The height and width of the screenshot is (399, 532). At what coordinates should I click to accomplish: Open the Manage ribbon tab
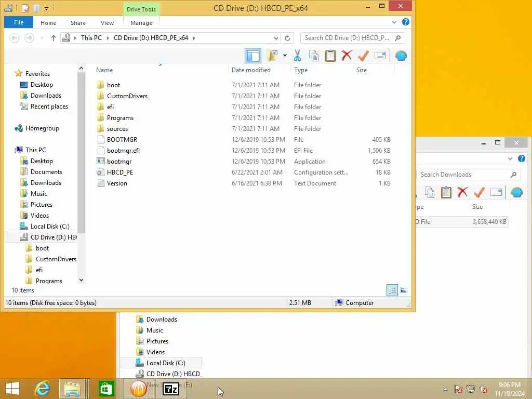(x=141, y=23)
